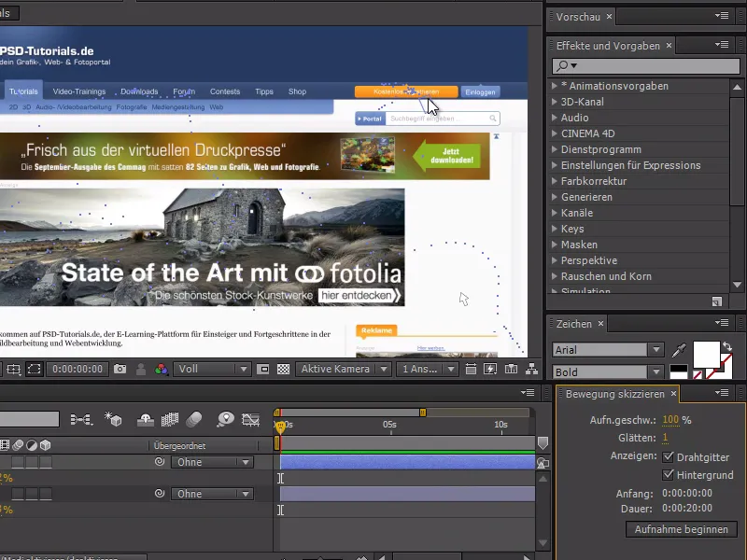Click the 3D layer cube column header
Image resolution: width=747 pixels, height=560 pixels.
pos(45,445)
